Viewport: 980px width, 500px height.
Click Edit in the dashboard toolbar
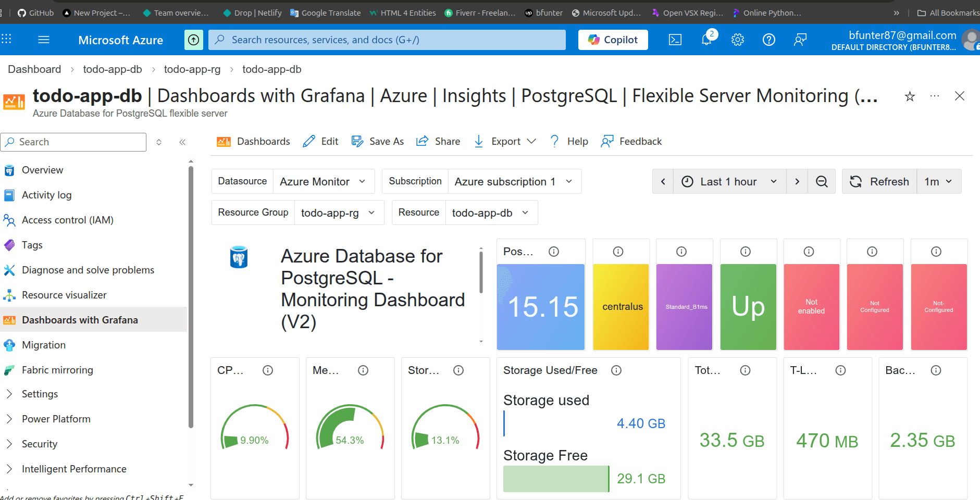coord(320,142)
